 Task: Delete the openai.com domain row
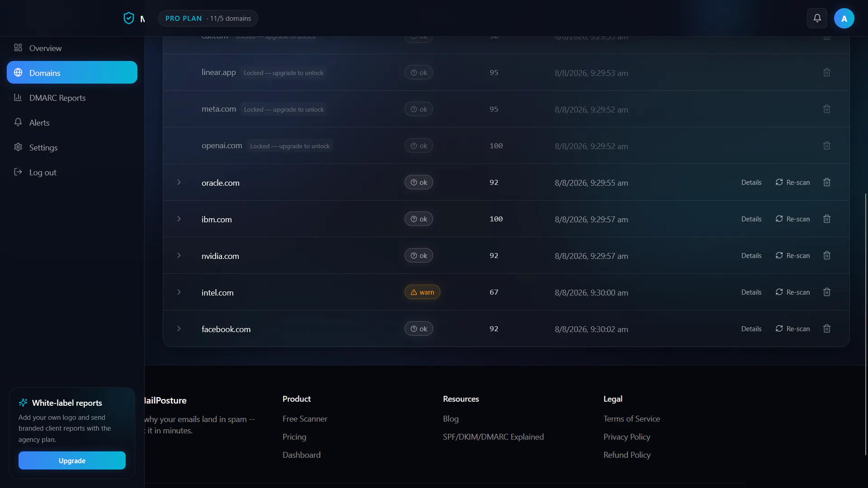click(827, 145)
